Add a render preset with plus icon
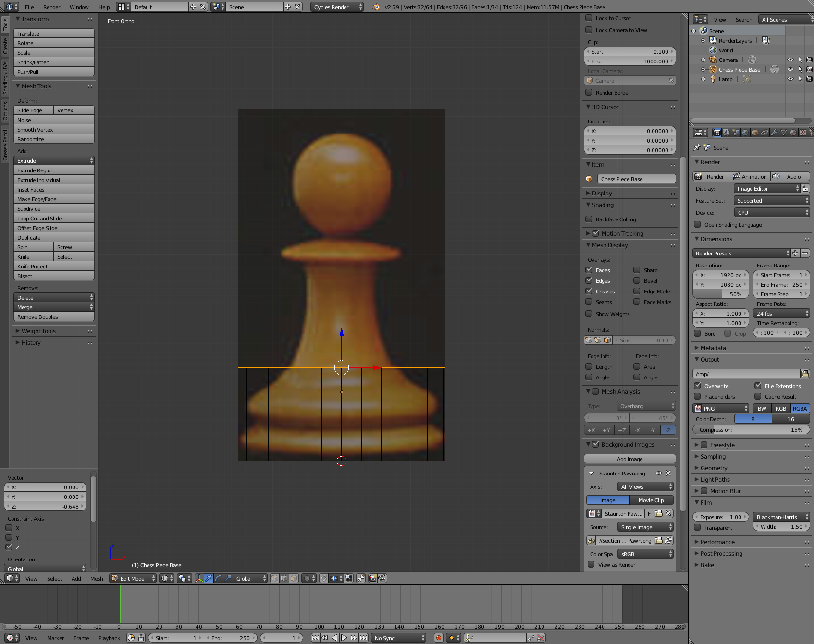Image resolution: width=814 pixels, height=644 pixels. click(795, 253)
